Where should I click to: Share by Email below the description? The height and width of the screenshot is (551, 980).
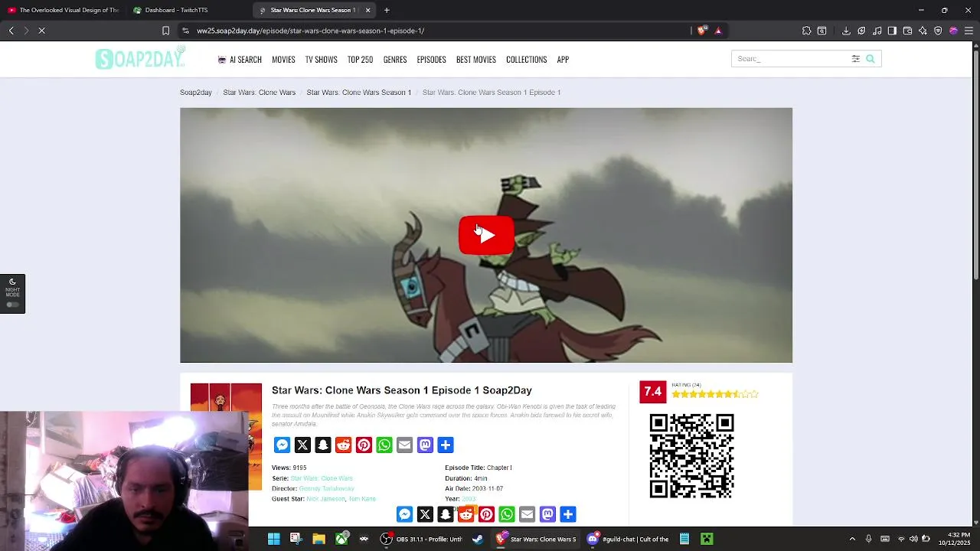tap(404, 445)
